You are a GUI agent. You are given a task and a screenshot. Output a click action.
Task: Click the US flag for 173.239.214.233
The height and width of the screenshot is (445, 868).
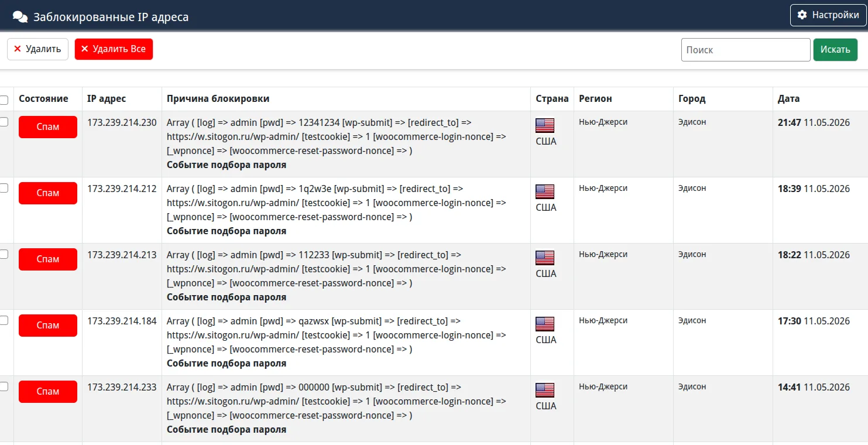545,391
